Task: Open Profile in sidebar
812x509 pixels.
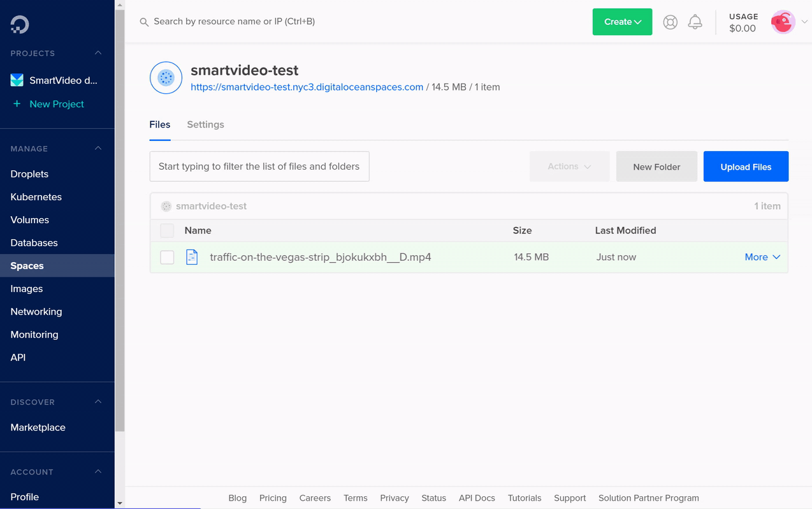Action: tap(25, 497)
